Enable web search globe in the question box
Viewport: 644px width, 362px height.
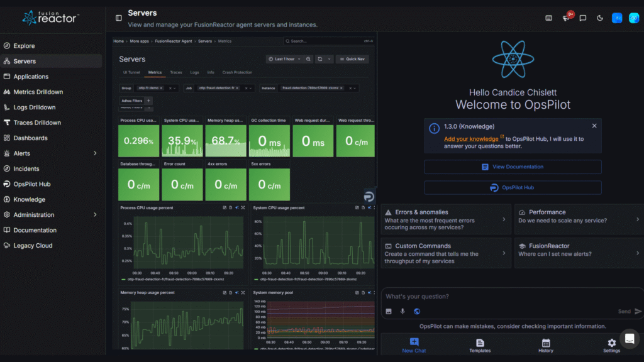(x=416, y=311)
